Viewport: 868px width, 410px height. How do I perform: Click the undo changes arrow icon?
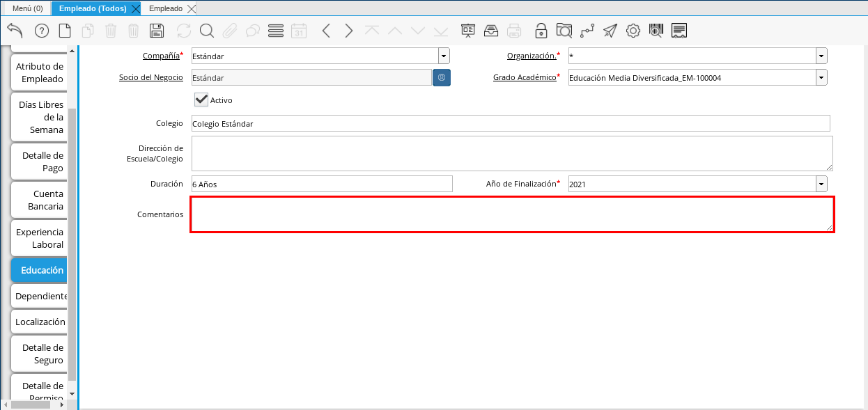15,31
